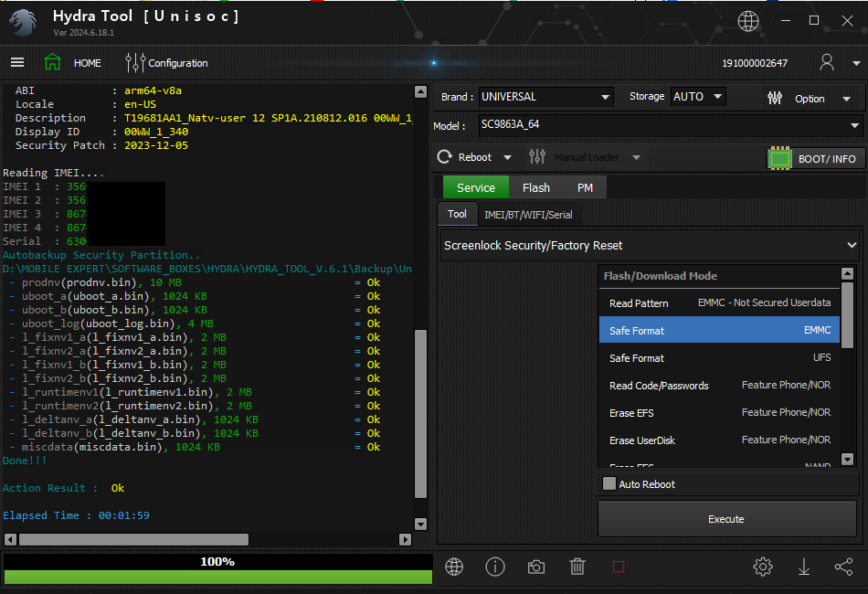Expand the Reboot dropdown arrow
This screenshot has height=594, width=868.
(507, 158)
